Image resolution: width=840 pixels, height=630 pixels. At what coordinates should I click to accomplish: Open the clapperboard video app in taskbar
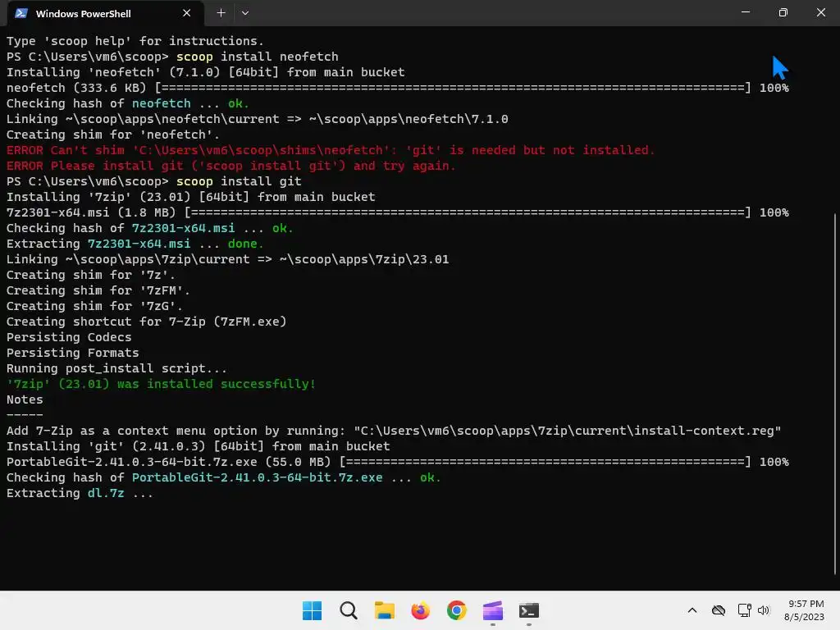tap(493, 610)
